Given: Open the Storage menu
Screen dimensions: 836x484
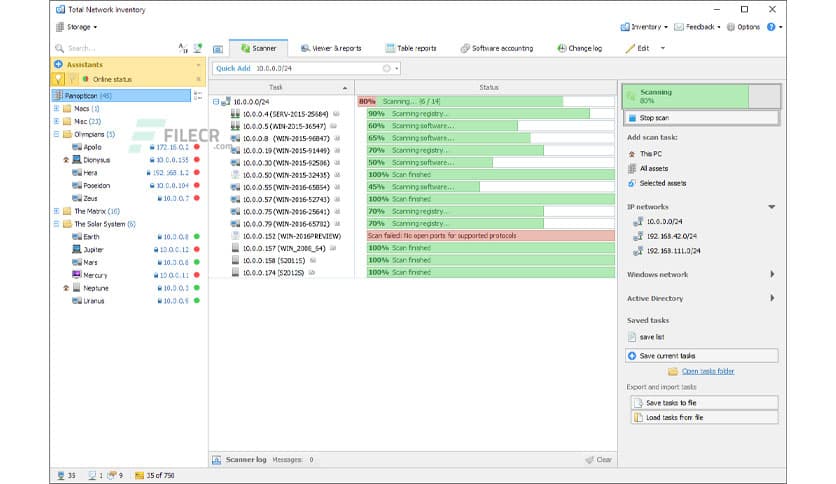Looking at the screenshot, I should pos(77,27).
